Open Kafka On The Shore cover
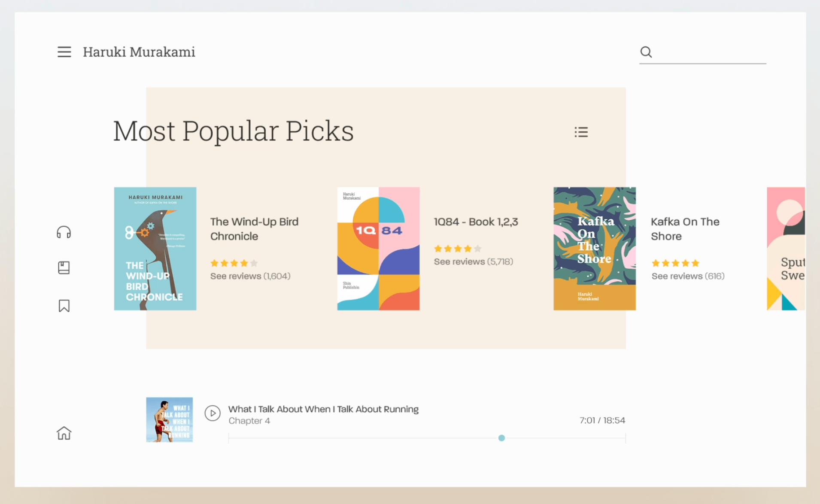This screenshot has height=504, width=820. coord(594,249)
